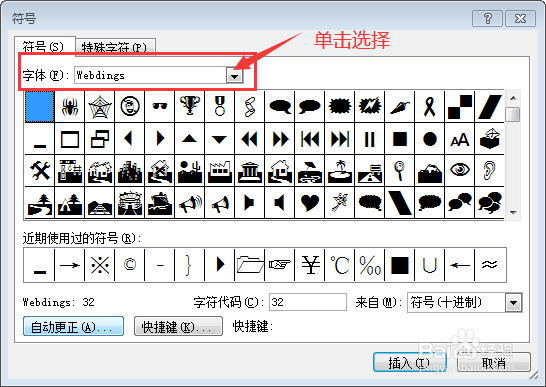Choose pointing hand from recently used symbols
Screen dimensions: 546x387
[x=280, y=265]
